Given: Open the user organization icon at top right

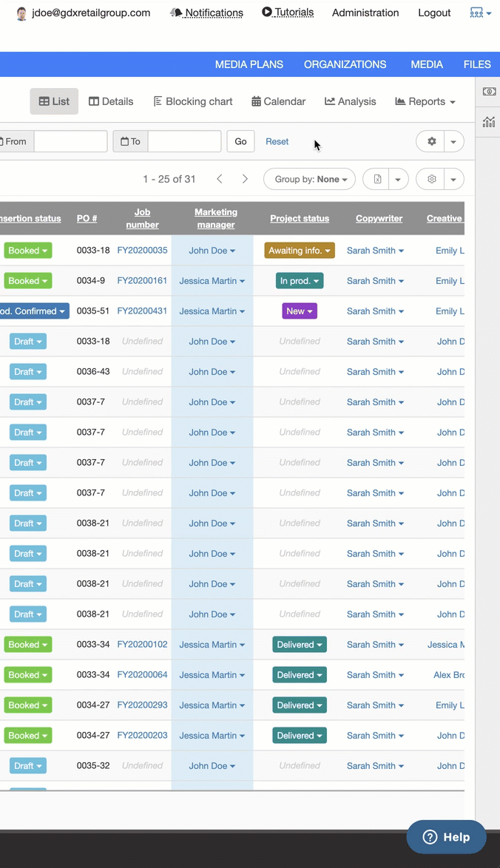Looking at the screenshot, I should pyautogui.click(x=480, y=13).
